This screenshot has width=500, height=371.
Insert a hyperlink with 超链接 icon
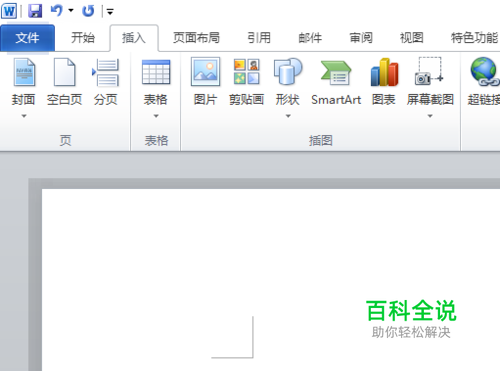484,72
